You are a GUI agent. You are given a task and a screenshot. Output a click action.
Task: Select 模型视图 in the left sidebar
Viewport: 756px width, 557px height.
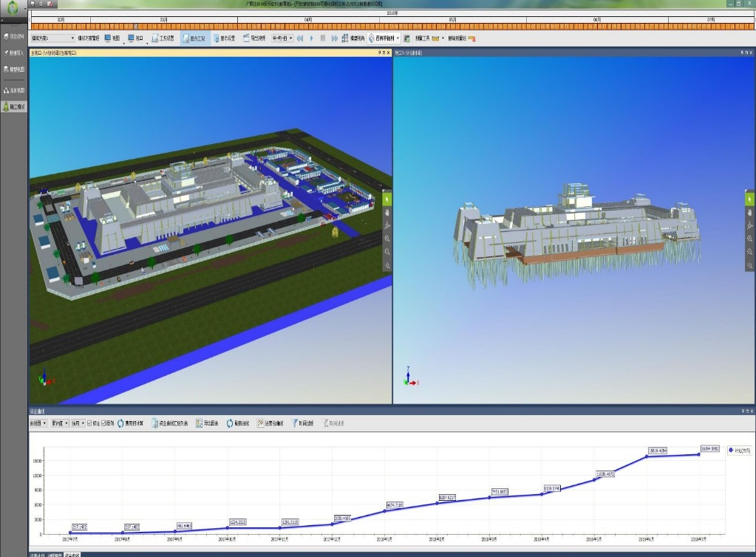(13, 69)
